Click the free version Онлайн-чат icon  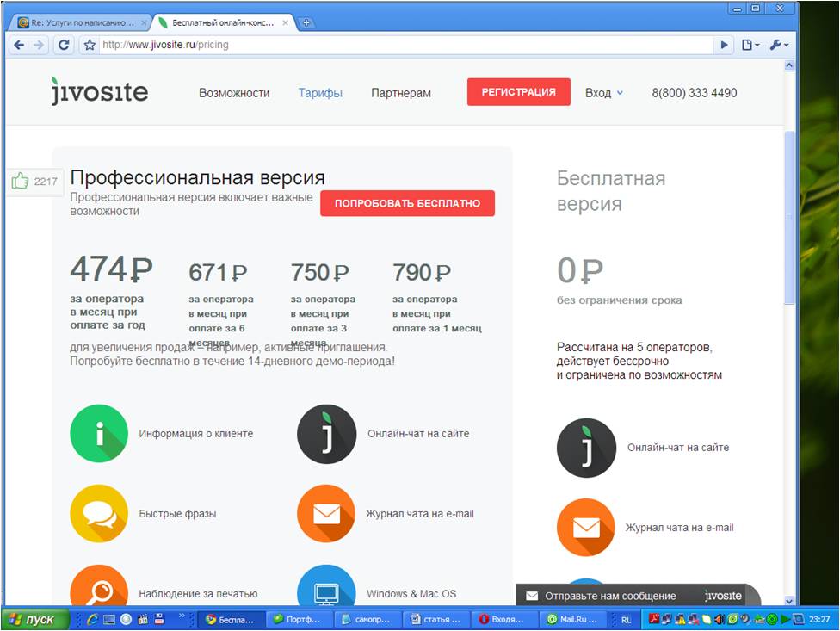coord(587,448)
